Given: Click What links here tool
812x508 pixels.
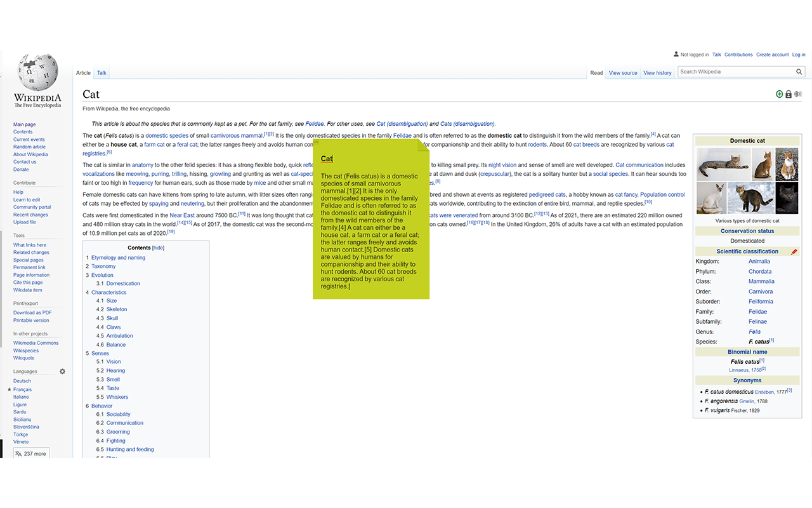Looking at the screenshot, I should pos(30,244).
